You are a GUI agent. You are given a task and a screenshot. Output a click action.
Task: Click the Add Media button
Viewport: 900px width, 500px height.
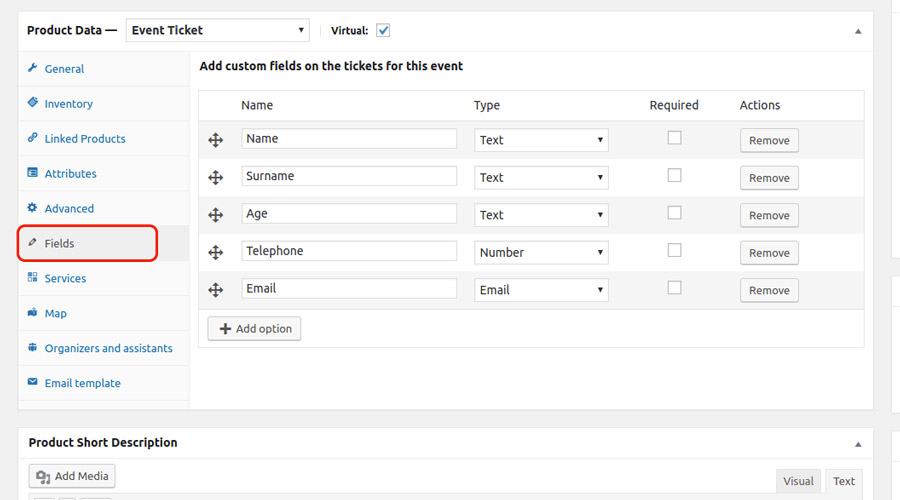pos(72,476)
